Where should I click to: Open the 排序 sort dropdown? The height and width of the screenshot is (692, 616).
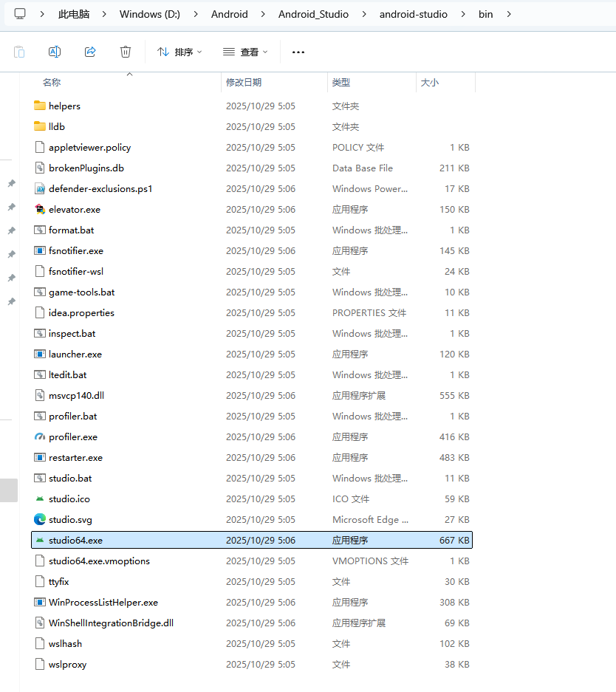[179, 52]
